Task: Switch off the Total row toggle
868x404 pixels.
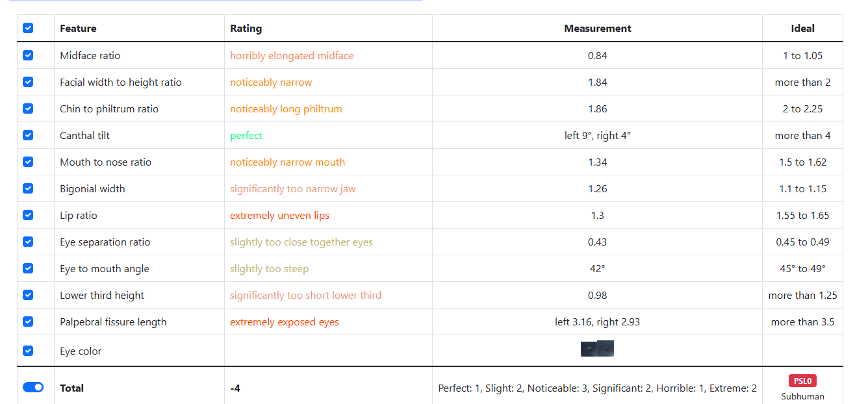Action: coord(33,387)
